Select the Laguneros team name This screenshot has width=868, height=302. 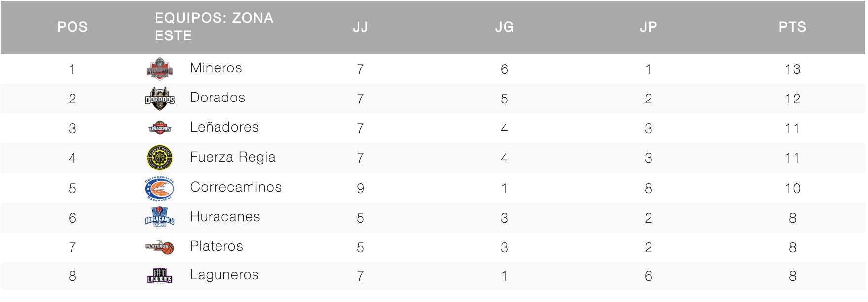click(224, 275)
